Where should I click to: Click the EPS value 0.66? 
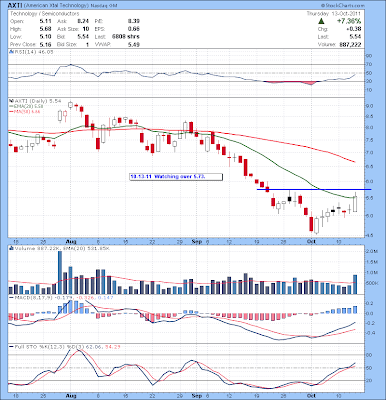click(x=134, y=29)
